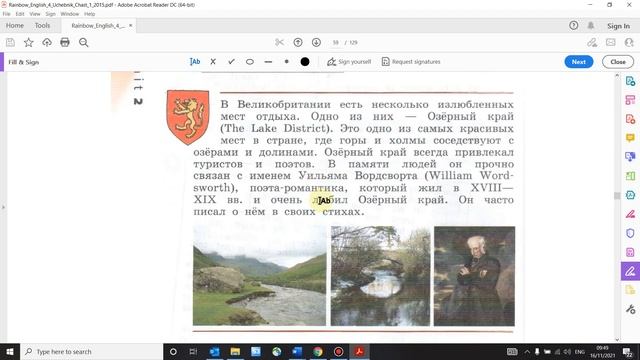
Task: Save the file icon
Action: point(10,42)
